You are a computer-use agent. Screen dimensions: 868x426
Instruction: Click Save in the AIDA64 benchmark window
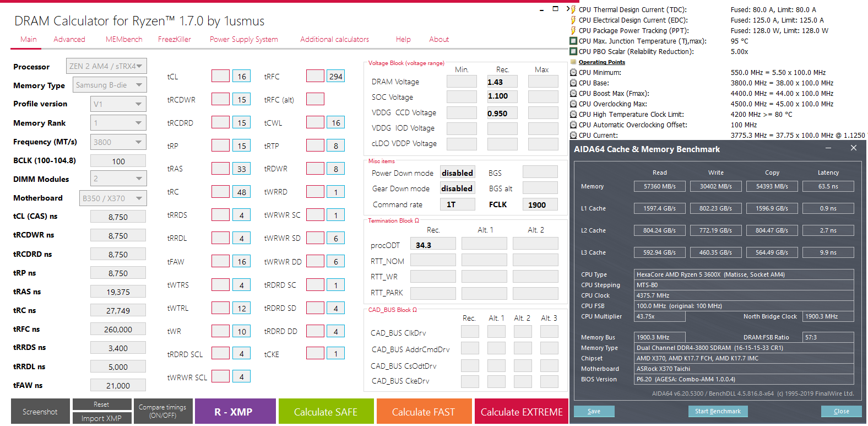594,411
